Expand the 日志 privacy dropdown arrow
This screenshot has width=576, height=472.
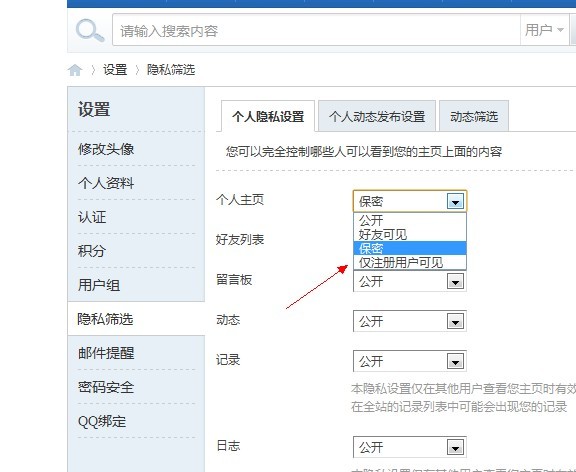pos(456,447)
